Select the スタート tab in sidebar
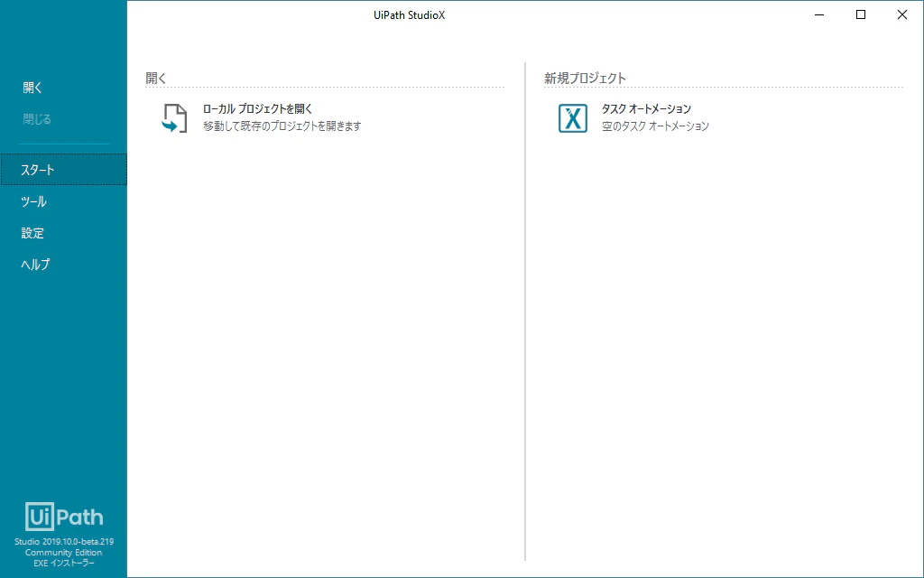The image size is (924, 578). 64,170
